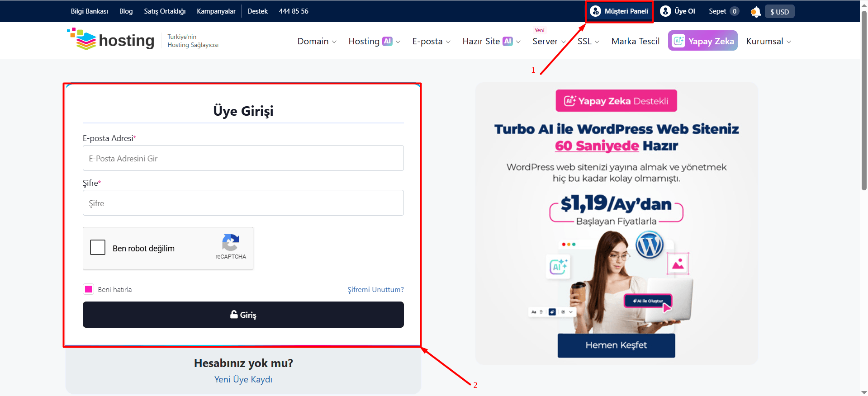
Task: Open the Destek menu item
Action: [x=257, y=11]
